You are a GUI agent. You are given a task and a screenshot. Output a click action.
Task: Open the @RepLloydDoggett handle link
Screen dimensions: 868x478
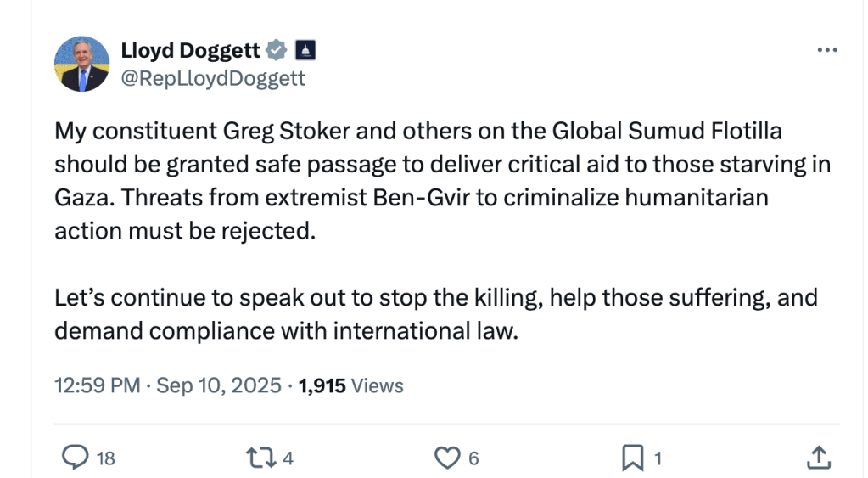pyautogui.click(x=213, y=79)
